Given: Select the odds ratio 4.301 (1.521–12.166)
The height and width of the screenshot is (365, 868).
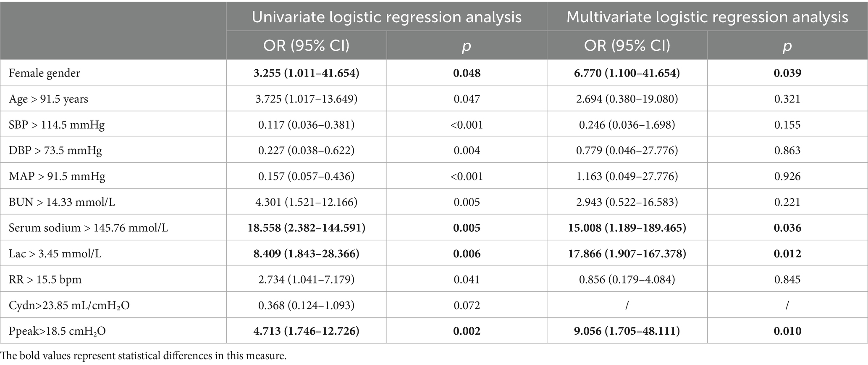Looking at the screenshot, I should [x=307, y=202].
